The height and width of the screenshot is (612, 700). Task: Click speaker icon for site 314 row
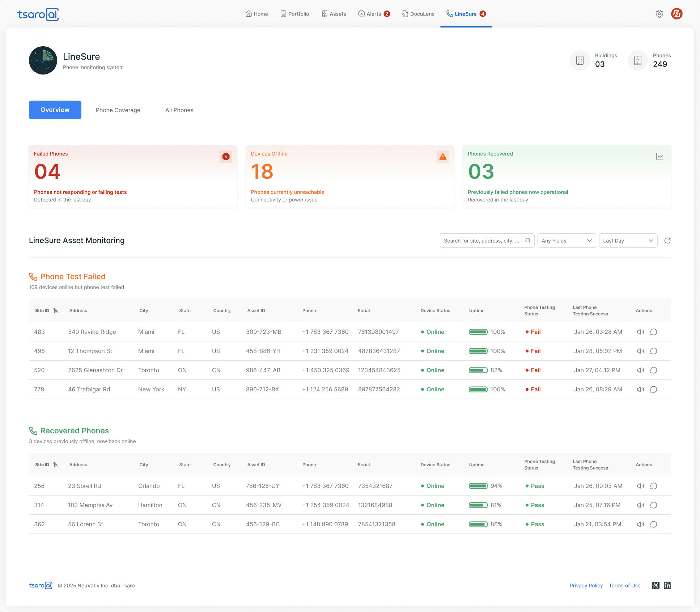[640, 505]
